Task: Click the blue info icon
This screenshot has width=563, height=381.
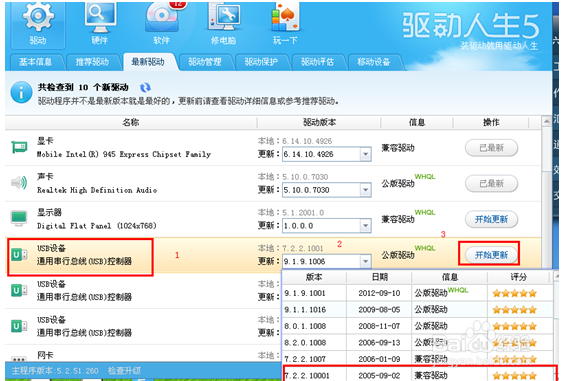Action: click(x=21, y=92)
